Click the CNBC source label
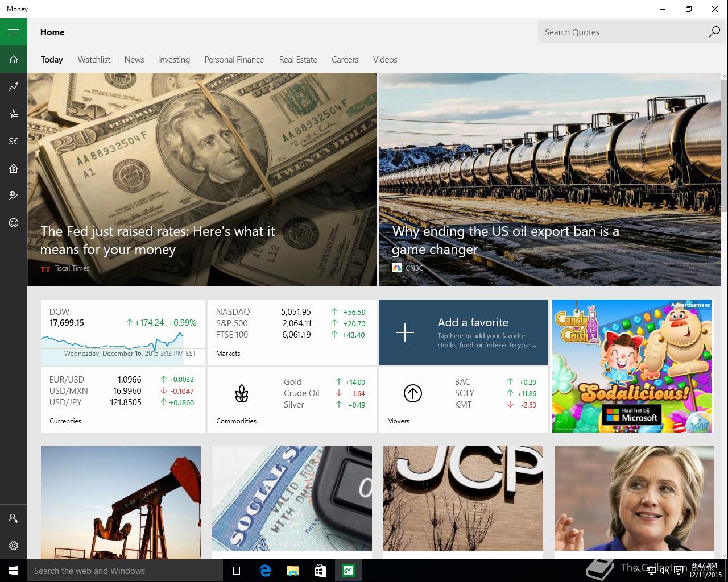Image resolution: width=728 pixels, height=582 pixels. [x=414, y=268]
